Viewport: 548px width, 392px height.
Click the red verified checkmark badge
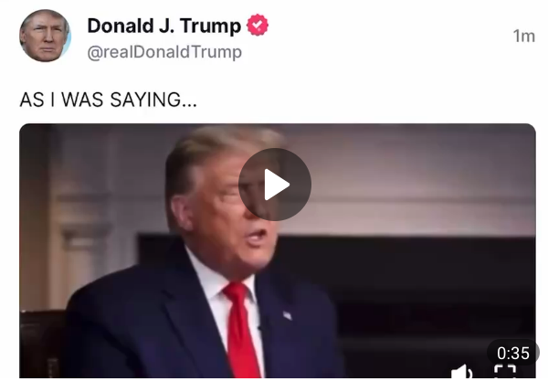[x=258, y=26]
